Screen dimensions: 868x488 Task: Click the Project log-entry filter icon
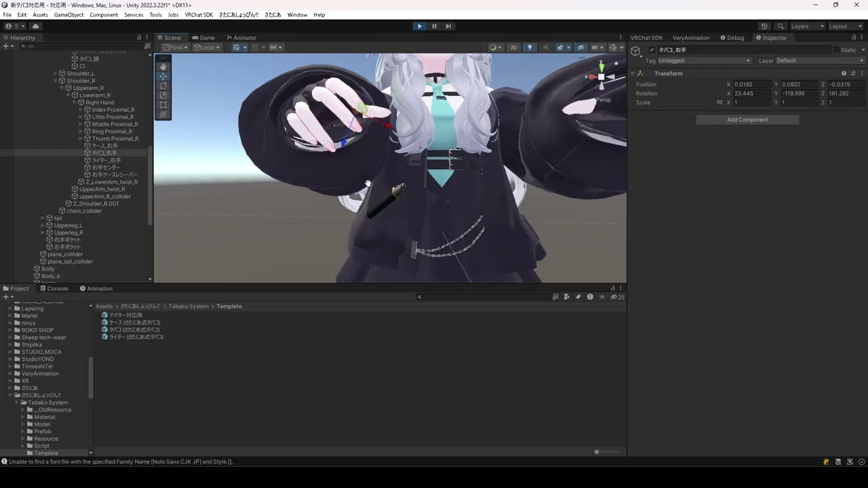point(590,297)
